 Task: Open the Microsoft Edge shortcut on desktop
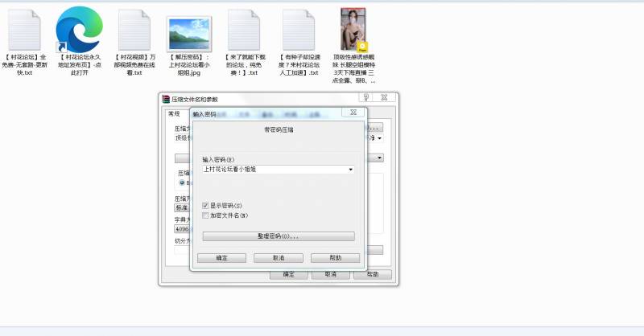[x=79, y=31]
